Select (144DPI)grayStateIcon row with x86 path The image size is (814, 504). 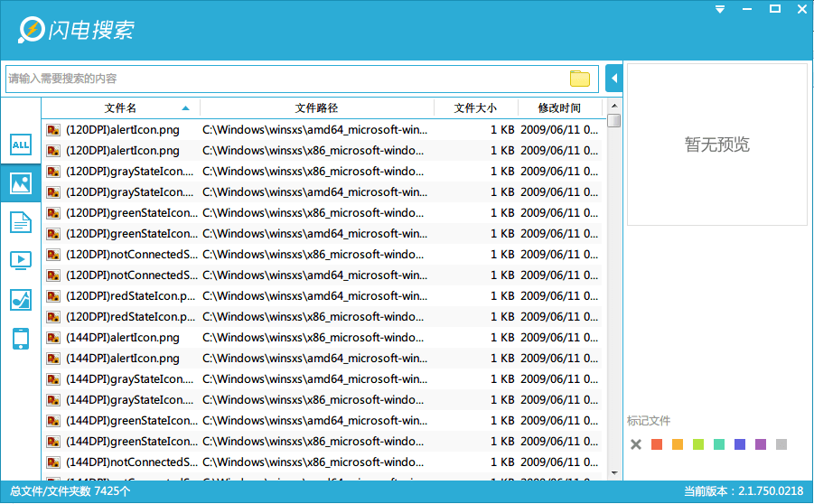pyautogui.click(x=322, y=399)
